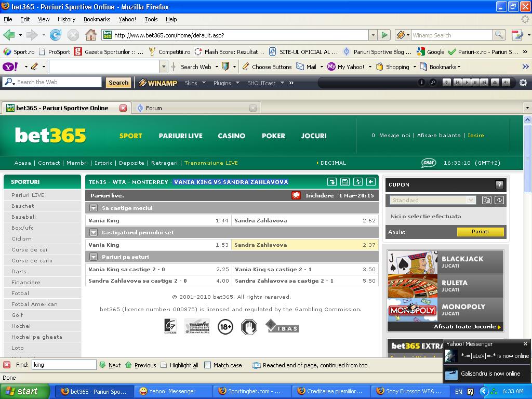Open the Bookmarks menu in menu bar
532x399 pixels.
(x=97, y=19)
